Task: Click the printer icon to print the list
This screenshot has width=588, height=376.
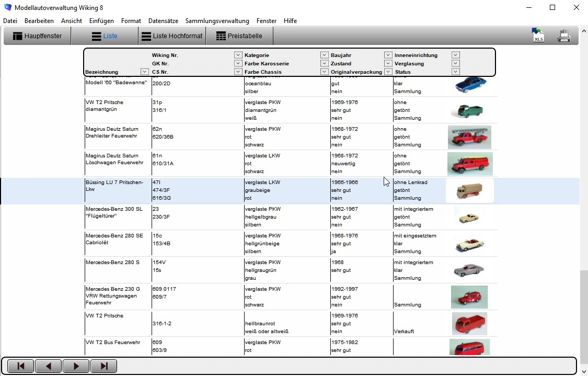Action: (564, 36)
